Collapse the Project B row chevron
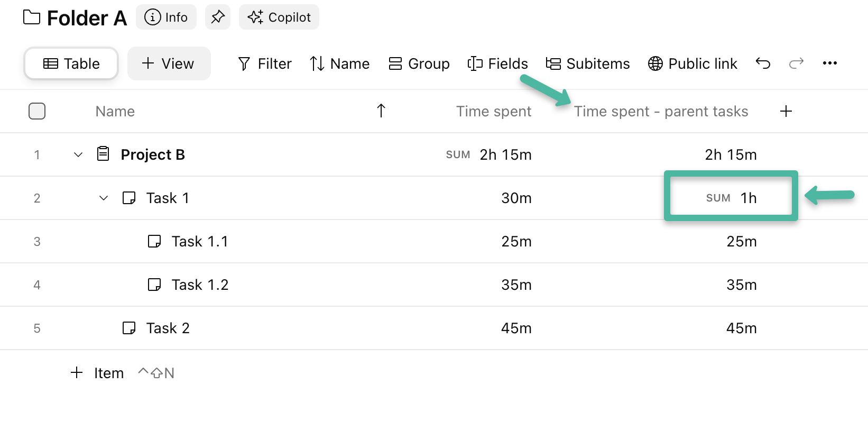The height and width of the screenshot is (421, 868). 78,154
